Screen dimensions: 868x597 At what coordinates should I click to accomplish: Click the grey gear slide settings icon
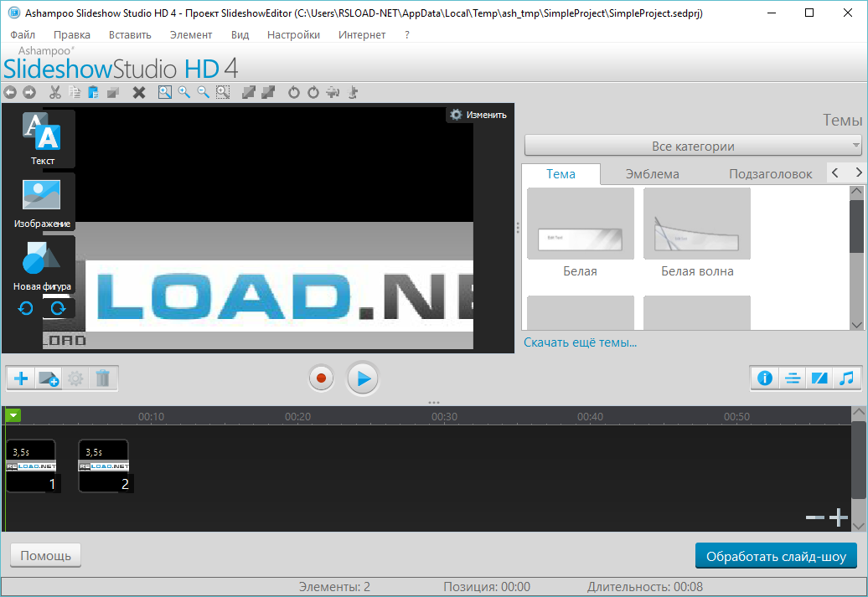pos(75,378)
